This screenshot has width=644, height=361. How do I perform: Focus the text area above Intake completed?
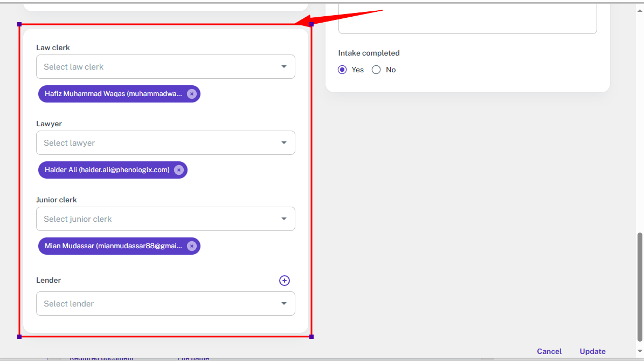tap(467, 19)
